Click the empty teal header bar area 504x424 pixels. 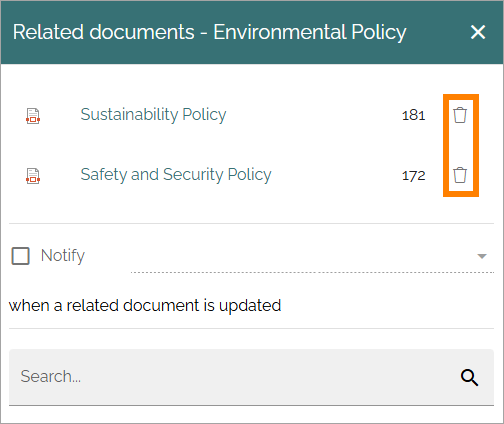coord(438,32)
